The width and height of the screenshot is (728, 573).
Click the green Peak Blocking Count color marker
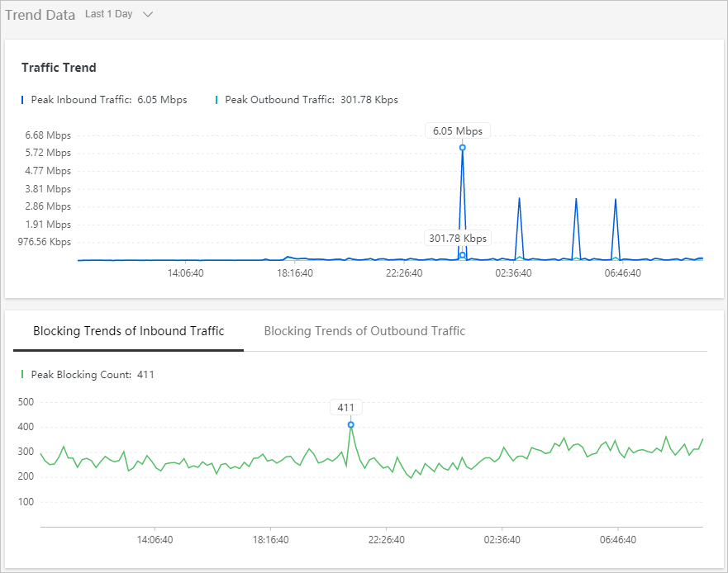[22, 374]
